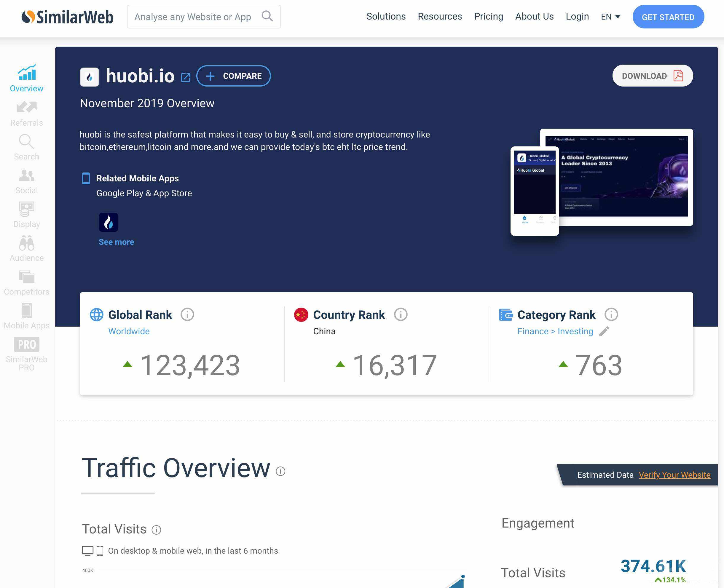This screenshot has height=588, width=724.
Task: Click the GET STARTED button
Action: pyautogui.click(x=668, y=17)
